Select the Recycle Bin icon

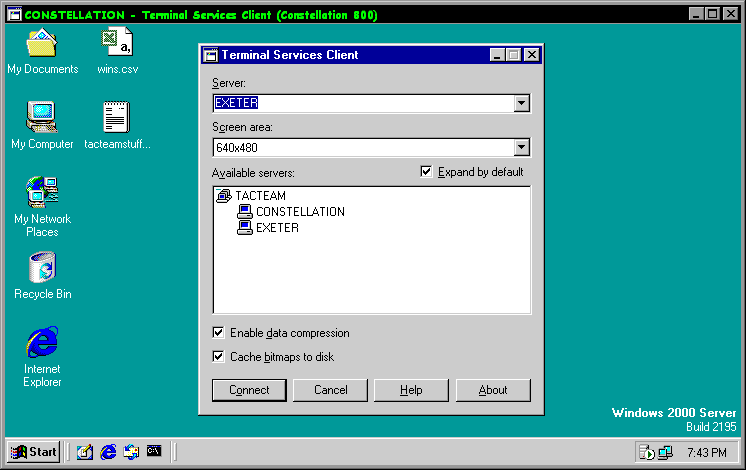click(42, 267)
